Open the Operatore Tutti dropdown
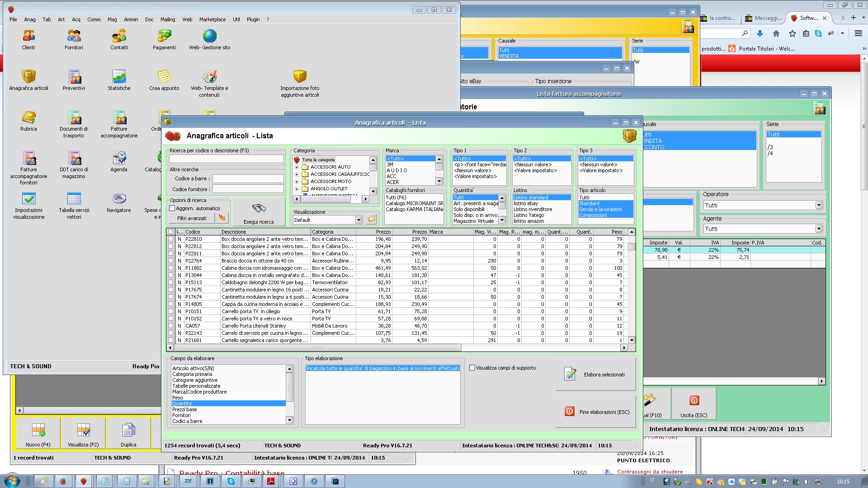This screenshot has height=488, width=868. pos(818,206)
